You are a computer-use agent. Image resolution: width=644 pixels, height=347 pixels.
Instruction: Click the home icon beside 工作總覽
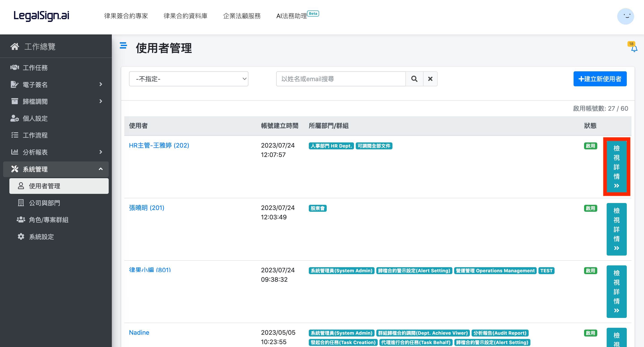[x=15, y=47]
